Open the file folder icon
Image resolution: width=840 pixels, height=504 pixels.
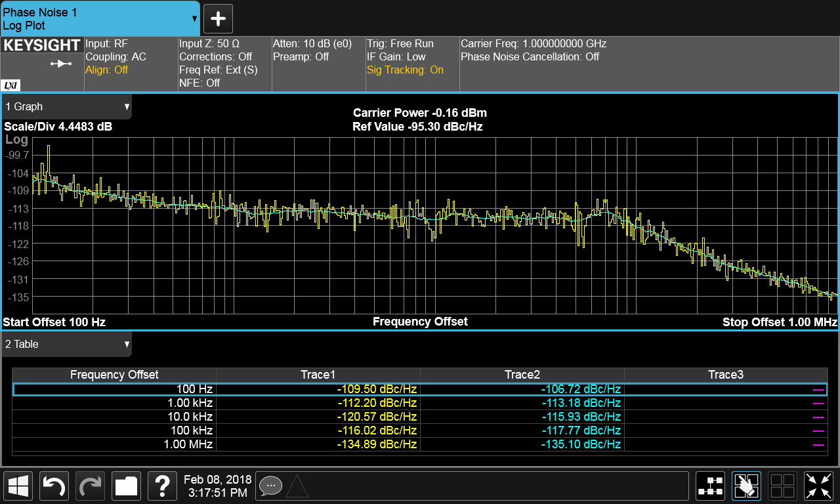tap(126, 486)
